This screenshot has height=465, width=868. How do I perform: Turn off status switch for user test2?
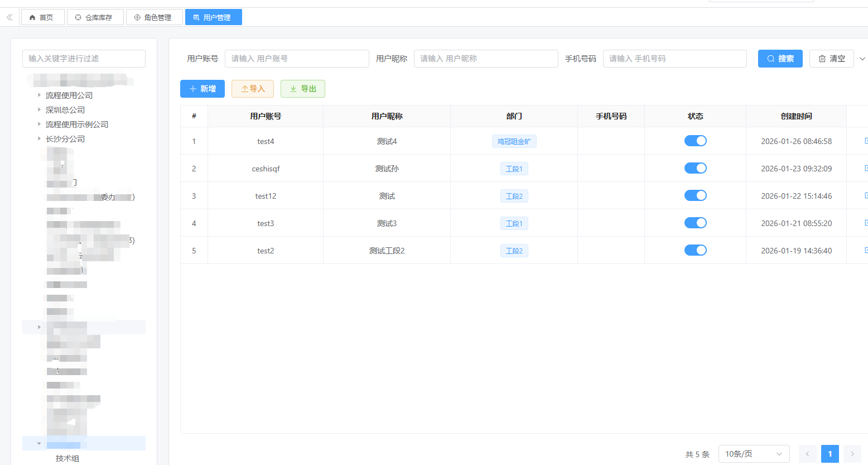click(x=695, y=250)
